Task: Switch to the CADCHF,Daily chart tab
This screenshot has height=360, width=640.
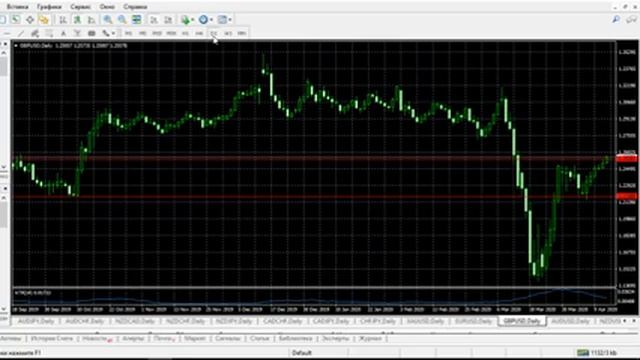Action: (x=282, y=321)
